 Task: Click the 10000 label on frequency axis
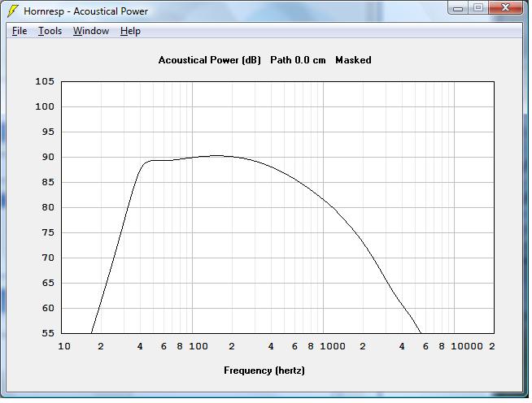467,346
